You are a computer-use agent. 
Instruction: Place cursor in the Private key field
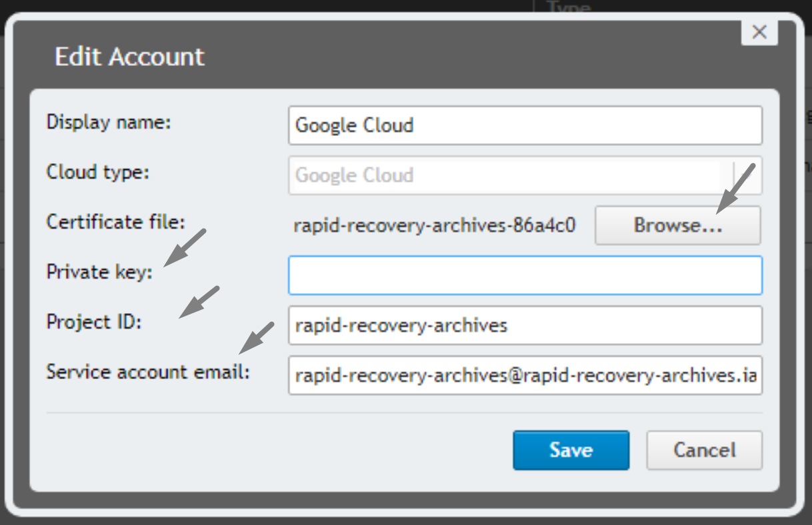coord(525,275)
